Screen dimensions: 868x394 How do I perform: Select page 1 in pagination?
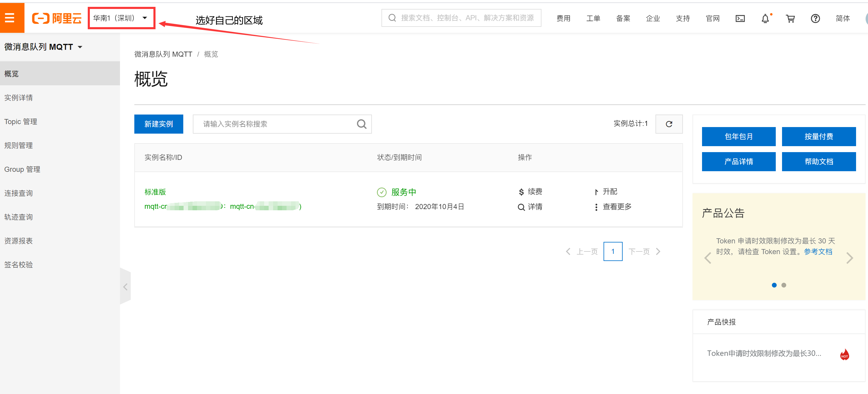click(612, 251)
